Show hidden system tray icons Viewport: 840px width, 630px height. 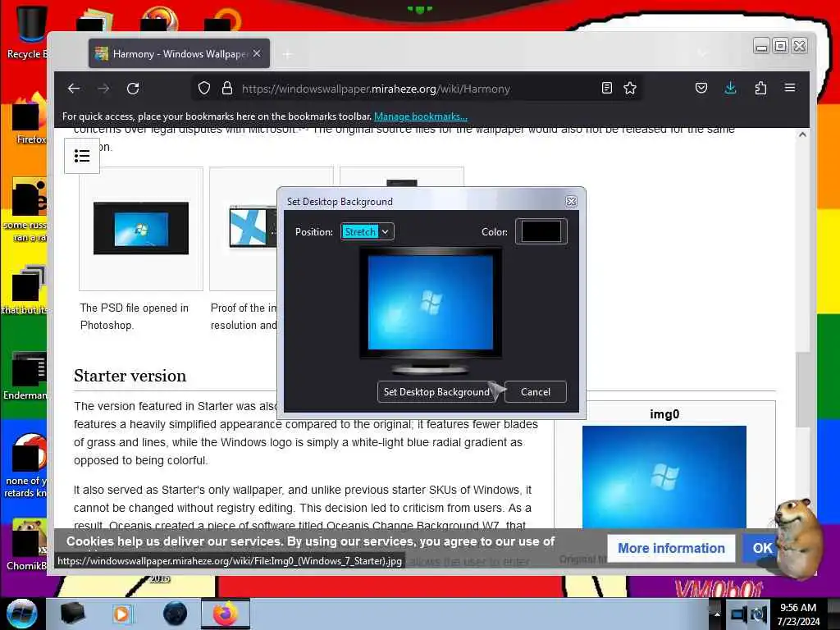pyautogui.click(x=716, y=614)
